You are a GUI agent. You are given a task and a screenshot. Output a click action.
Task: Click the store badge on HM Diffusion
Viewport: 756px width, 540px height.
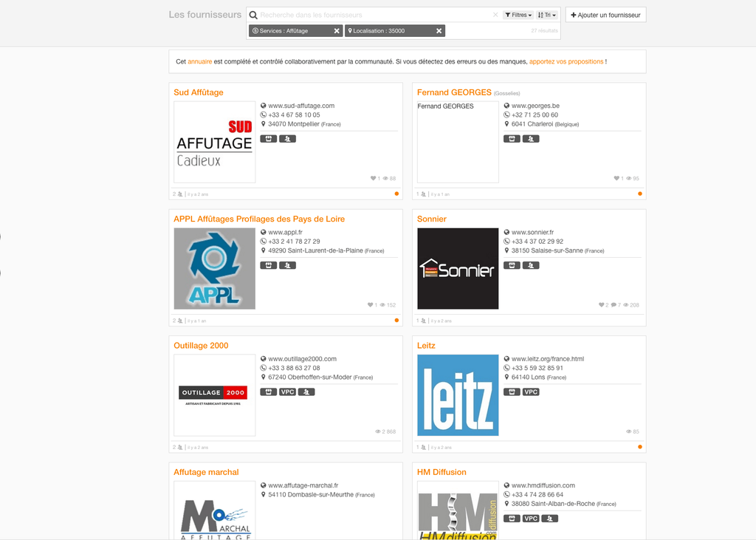point(512,519)
